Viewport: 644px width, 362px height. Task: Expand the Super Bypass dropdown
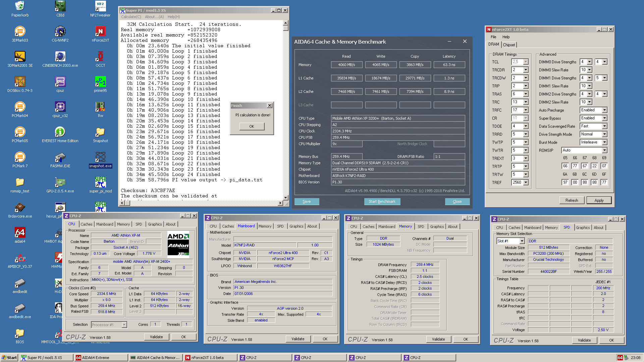click(x=604, y=118)
